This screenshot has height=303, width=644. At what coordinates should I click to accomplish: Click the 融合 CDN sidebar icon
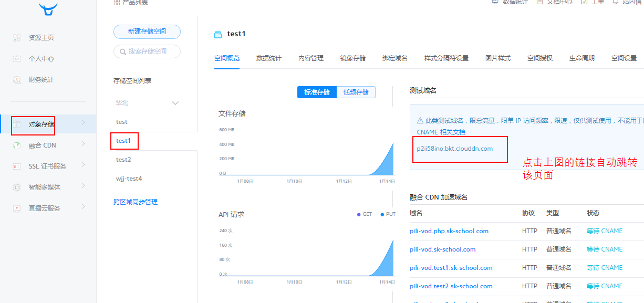17,145
